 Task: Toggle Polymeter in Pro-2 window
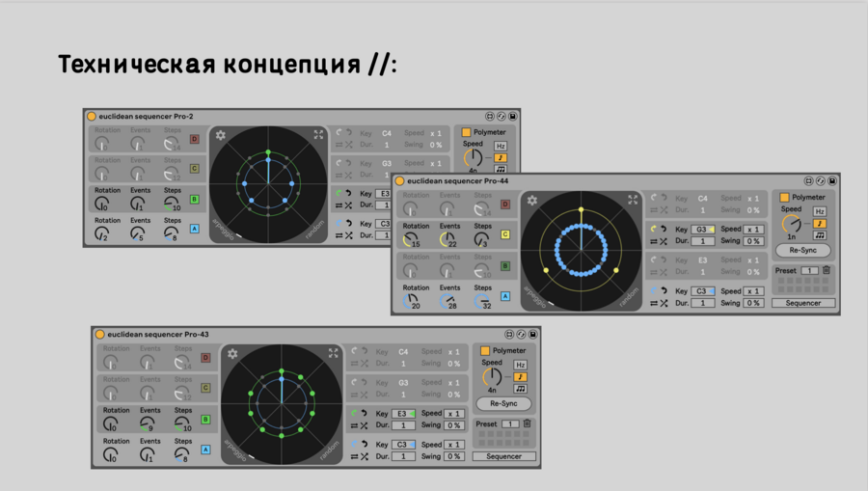pos(466,132)
